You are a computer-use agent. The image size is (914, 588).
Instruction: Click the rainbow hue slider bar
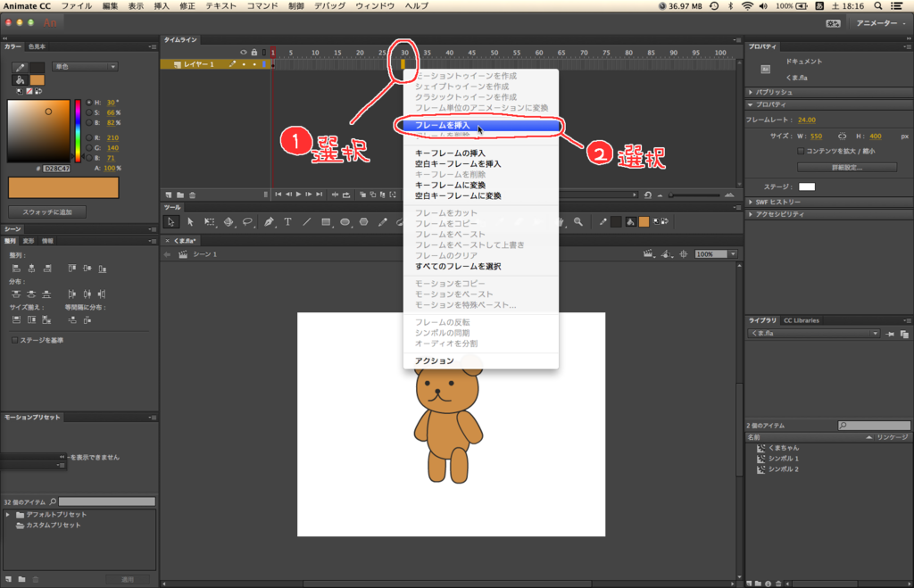[x=78, y=130]
